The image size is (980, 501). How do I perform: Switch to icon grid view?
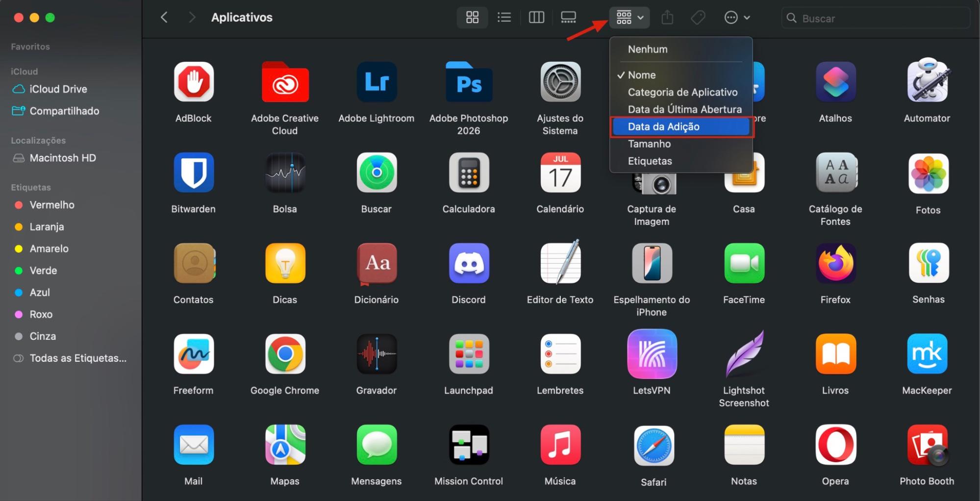[472, 18]
